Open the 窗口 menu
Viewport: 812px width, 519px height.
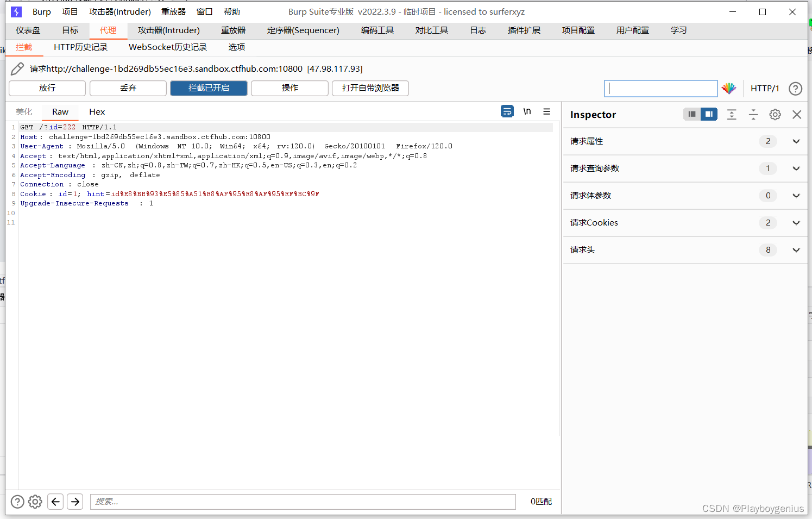(x=205, y=11)
